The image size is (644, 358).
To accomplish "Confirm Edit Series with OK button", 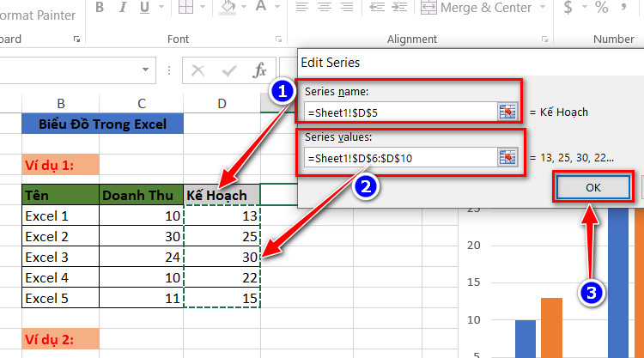I will [593, 188].
